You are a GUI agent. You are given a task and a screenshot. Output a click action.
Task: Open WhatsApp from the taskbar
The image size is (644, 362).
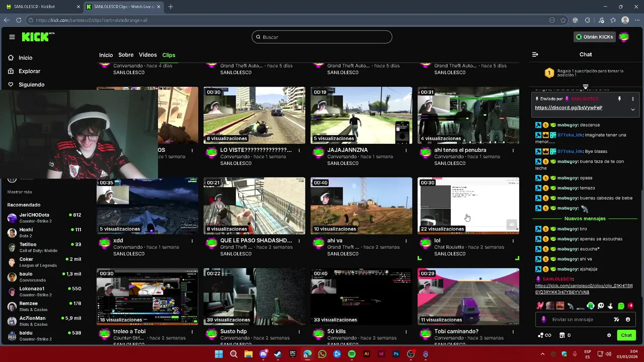pyautogui.click(x=322, y=354)
